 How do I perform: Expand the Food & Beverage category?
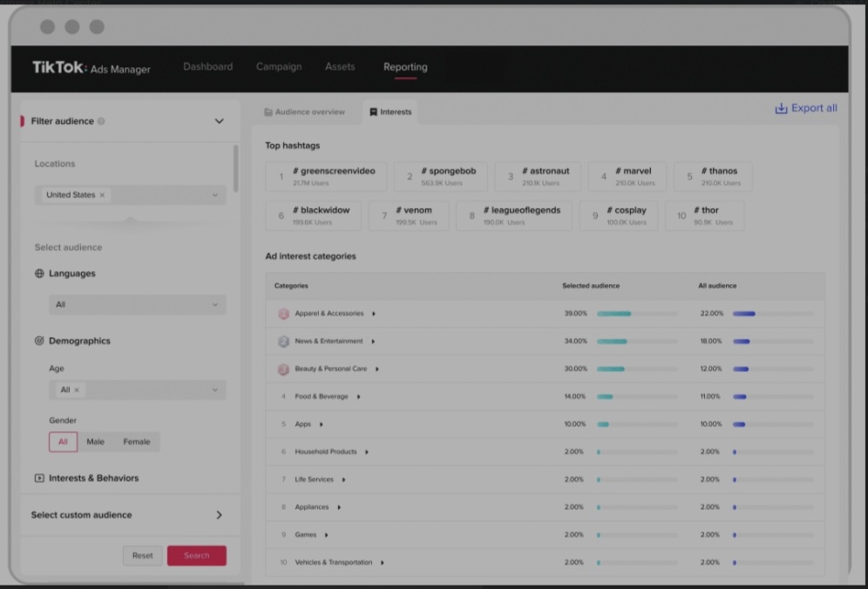click(359, 397)
